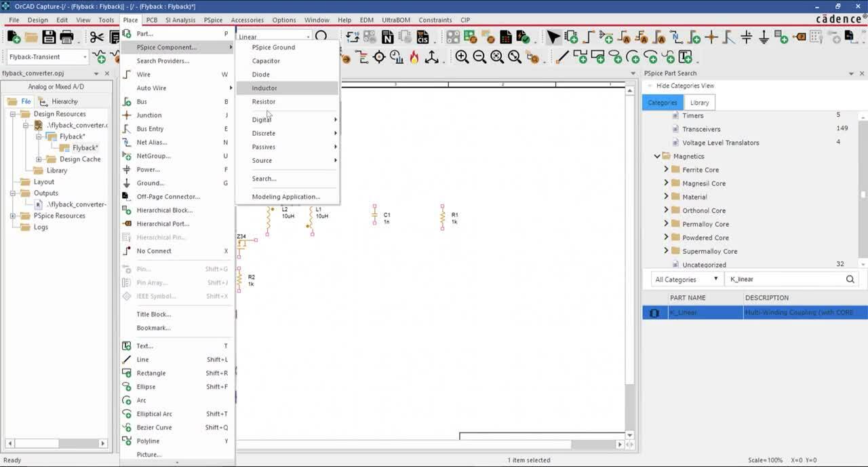868x467 pixels.
Task: Expand the Design Resources tree node
Action: coord(13,114)
